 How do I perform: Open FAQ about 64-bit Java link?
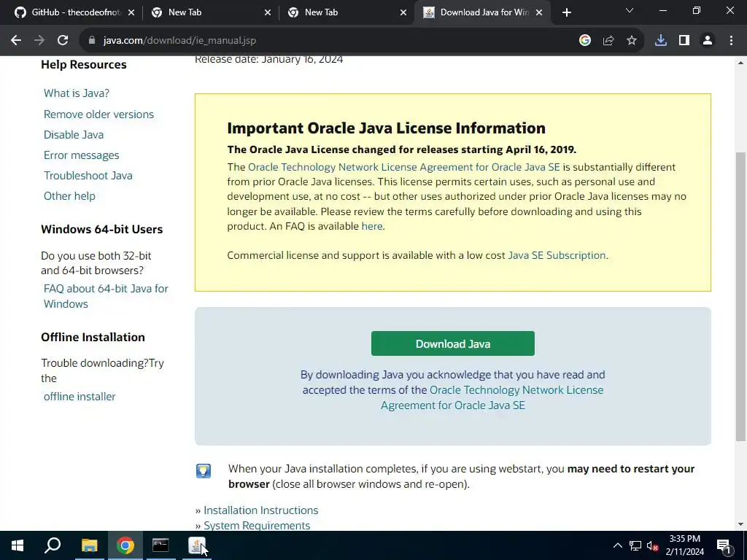(x=106, y=296)
